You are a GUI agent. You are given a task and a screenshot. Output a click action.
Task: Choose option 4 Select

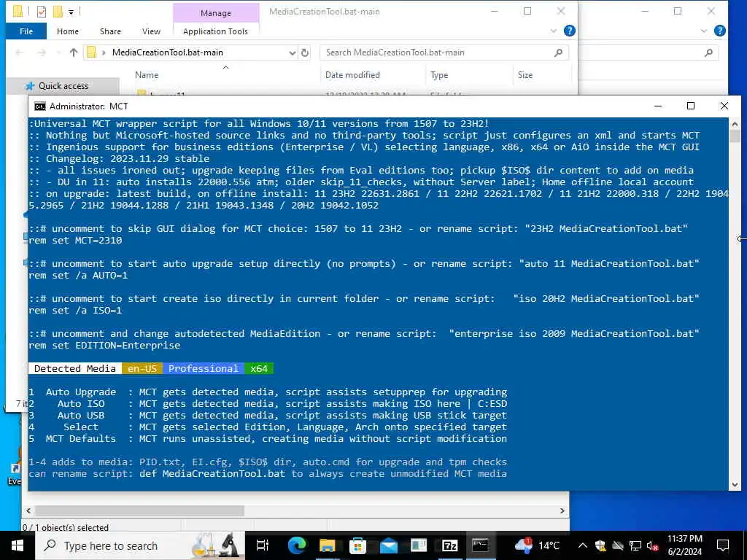268,427
